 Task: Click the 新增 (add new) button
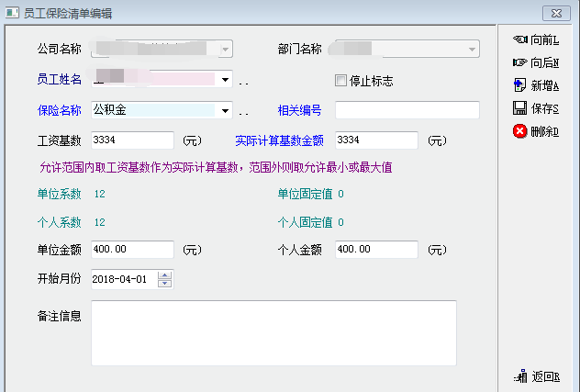[536, 85]
